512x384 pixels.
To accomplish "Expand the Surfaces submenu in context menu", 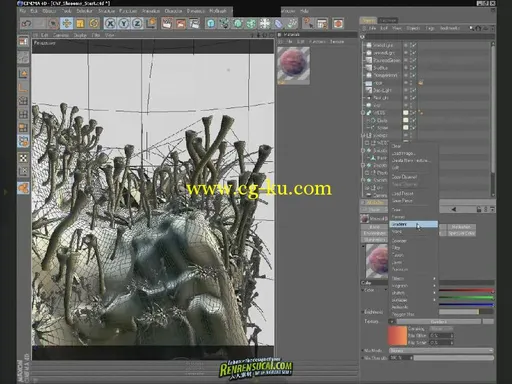I will coord(413,300).
